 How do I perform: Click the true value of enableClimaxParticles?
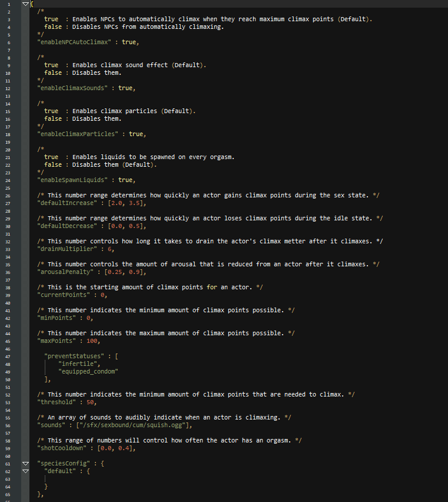136,134
